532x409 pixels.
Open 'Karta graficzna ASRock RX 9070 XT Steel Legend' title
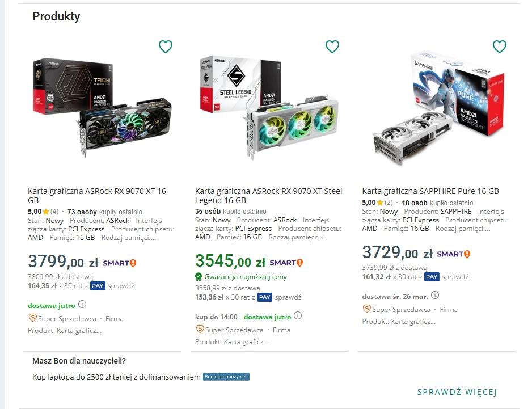coord(268,196)
